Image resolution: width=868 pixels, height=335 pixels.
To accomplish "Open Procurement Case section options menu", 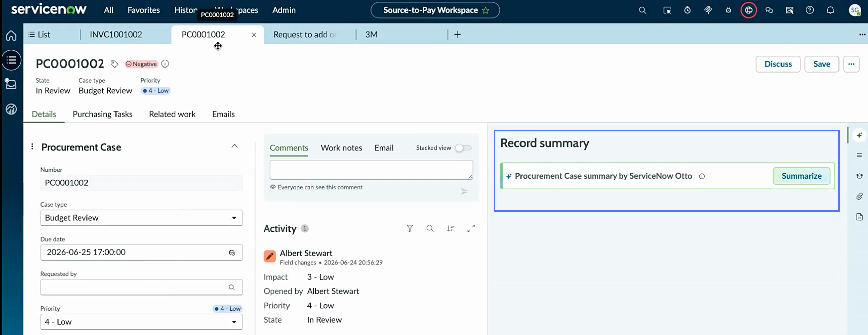I will point(32,146).
